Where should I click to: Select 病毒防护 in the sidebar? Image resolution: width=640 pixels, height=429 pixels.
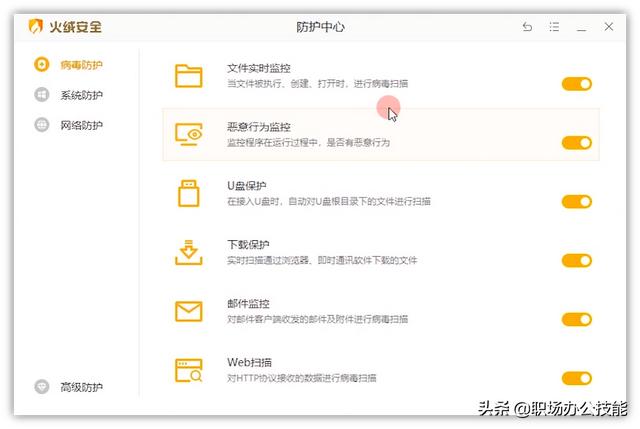click(x=80, y=66)
